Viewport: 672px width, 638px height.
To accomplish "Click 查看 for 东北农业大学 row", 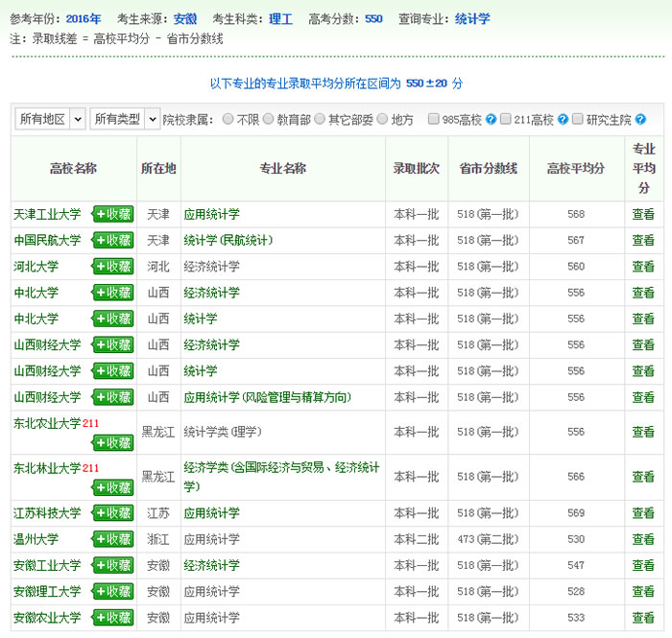I will [x=643, y=432].
